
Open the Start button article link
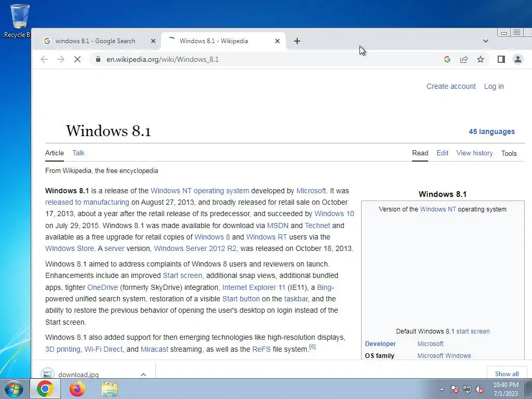[241, 299]
